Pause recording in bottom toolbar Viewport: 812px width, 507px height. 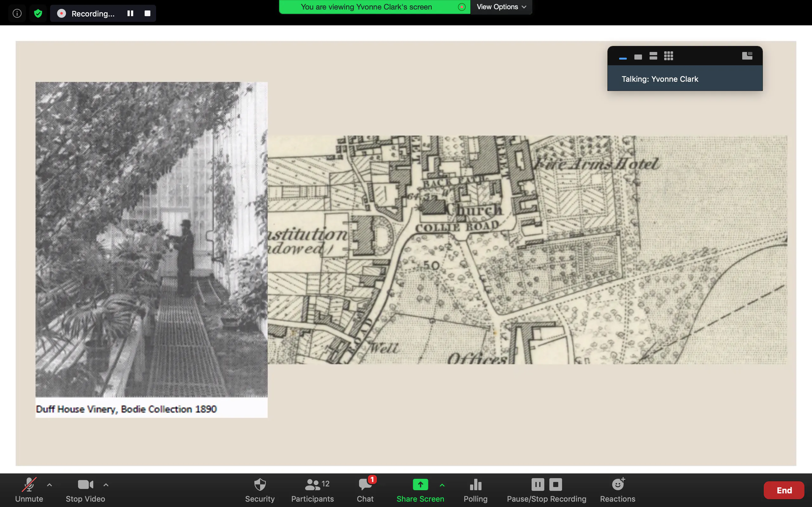[538, 485]
